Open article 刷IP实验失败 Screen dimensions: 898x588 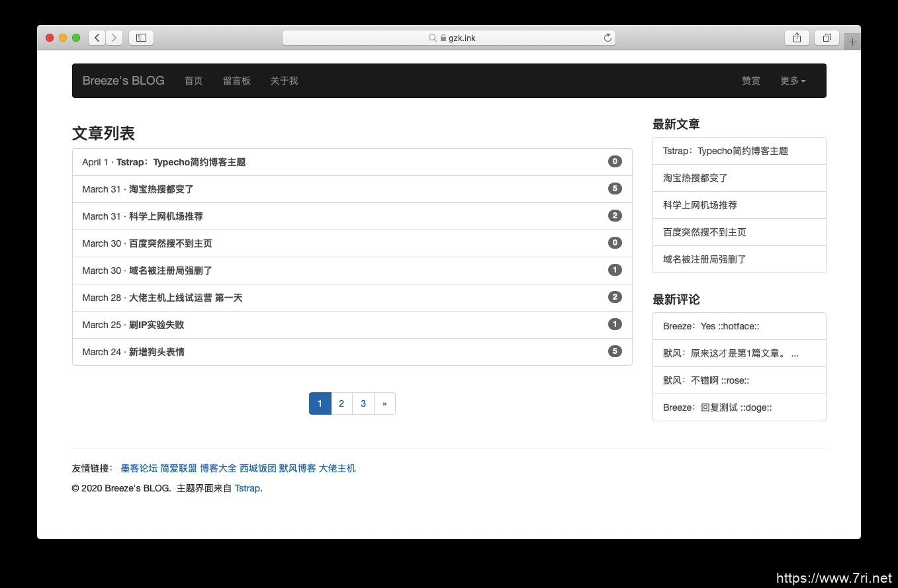point(156,325)
